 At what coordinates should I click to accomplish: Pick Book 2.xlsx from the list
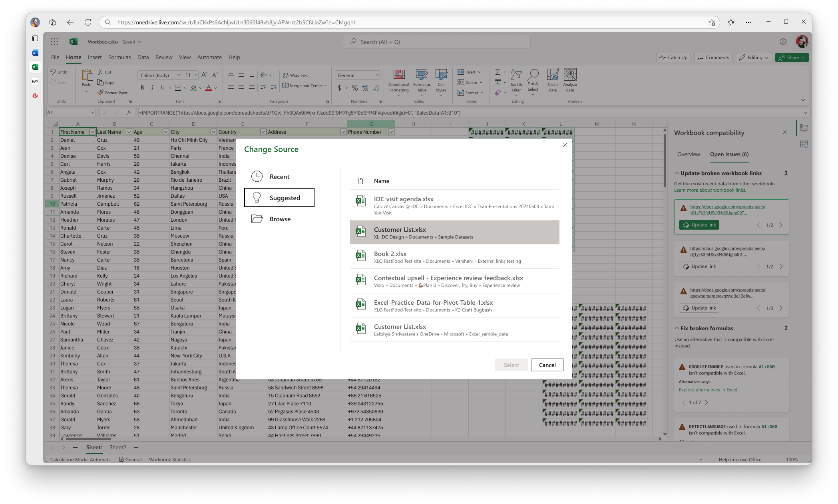454,257
